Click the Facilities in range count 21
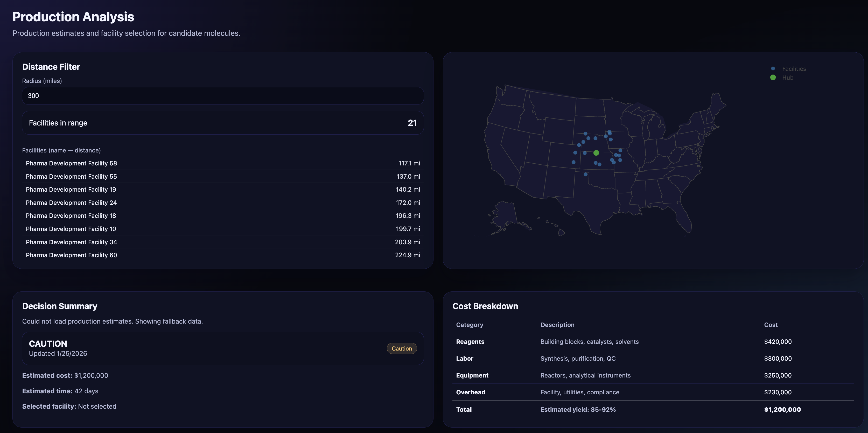 pos(412,123)
